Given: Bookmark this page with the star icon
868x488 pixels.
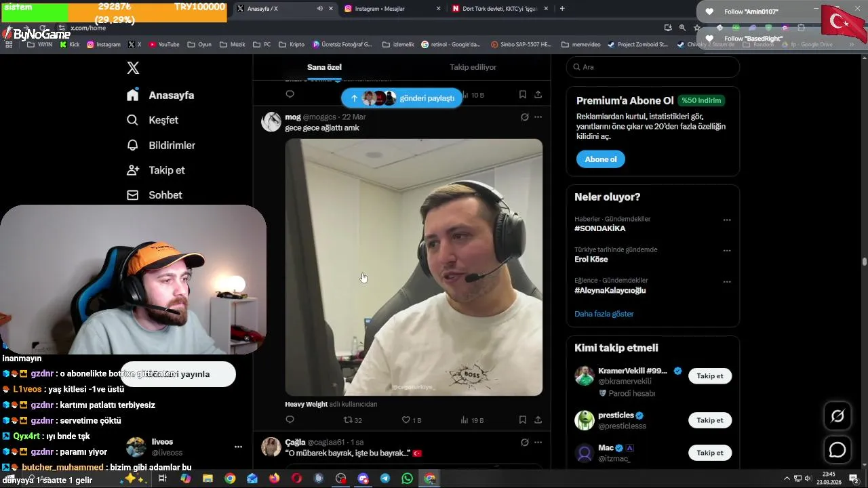Looking at the screenshot, I should [x=696, y=28].
